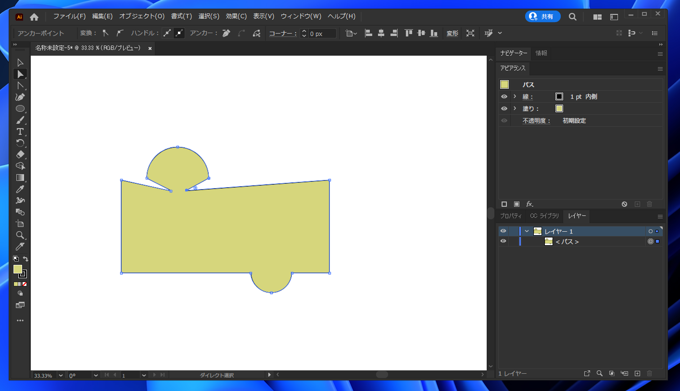Open the ファイル(F) menu
This screenshot has height=391, width=680.
[x=69, y=16]
